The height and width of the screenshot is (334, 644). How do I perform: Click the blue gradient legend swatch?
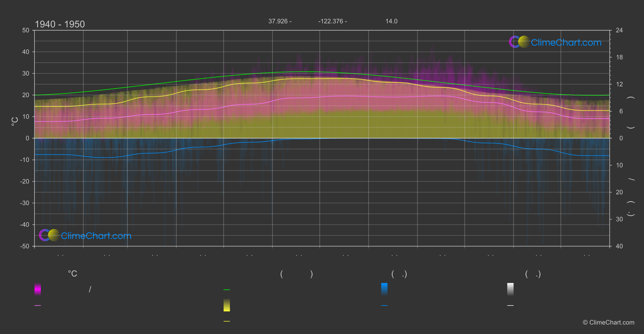pyautogui.click(x=384, y=289)
